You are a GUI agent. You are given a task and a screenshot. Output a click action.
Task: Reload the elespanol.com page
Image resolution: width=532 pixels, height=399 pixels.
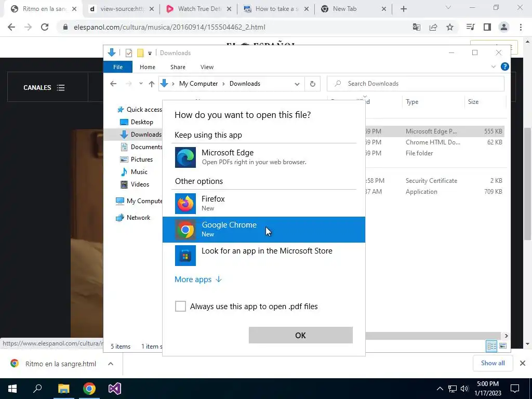pyautogui.click(x=45, y=27)
